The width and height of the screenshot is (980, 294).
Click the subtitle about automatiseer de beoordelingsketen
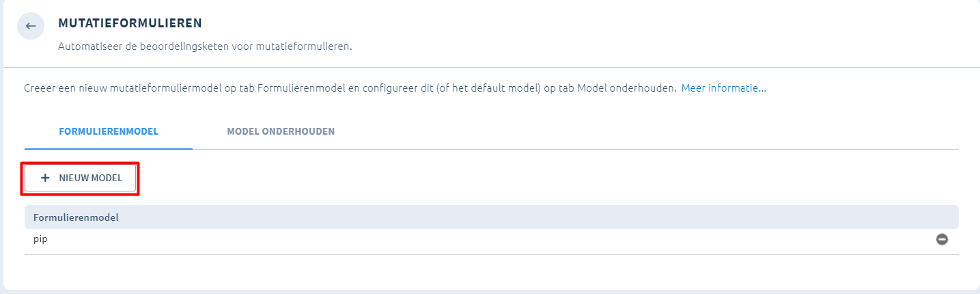205,47
